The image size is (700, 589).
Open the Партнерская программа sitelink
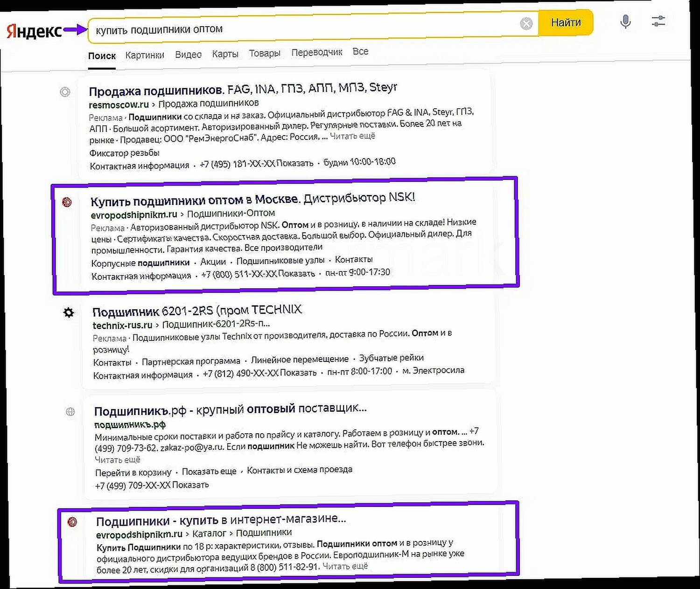(191, 361)
